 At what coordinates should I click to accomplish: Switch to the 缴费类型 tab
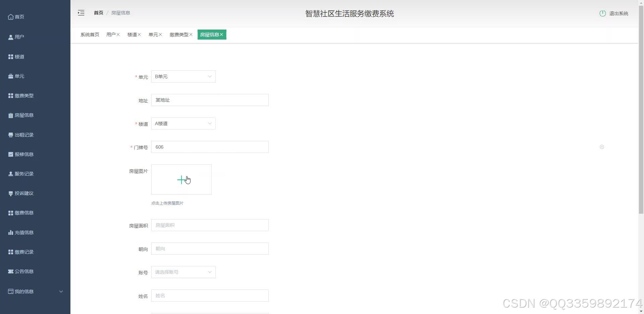pyautogui.click(x=179, y=35)
